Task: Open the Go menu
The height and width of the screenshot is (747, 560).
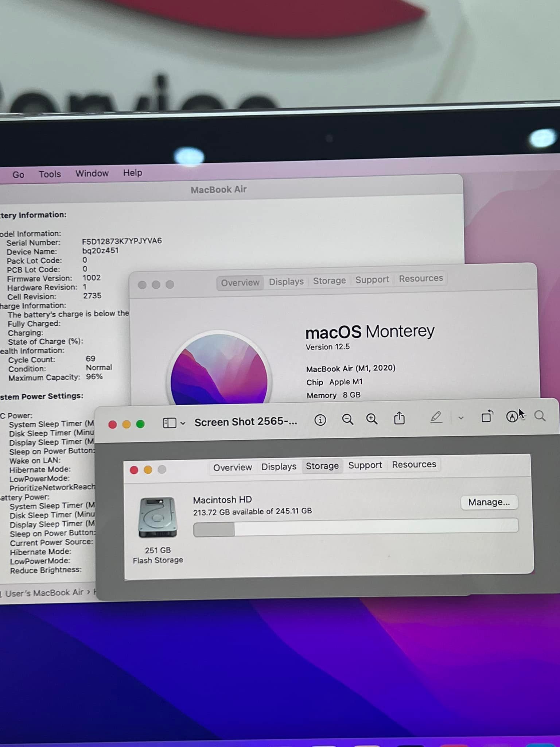Action: click(18, 175)
